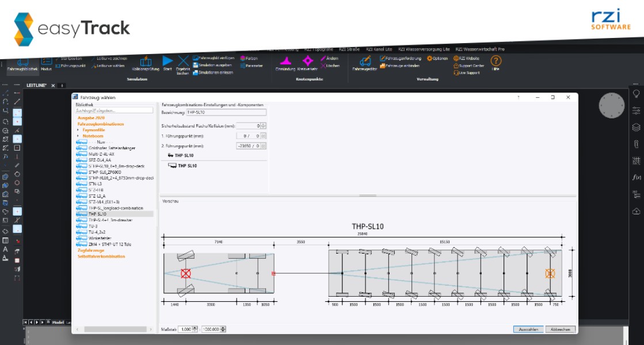Focus the Bibliothek search field
This screenshot has width=644, height=345.
point(114,110)
